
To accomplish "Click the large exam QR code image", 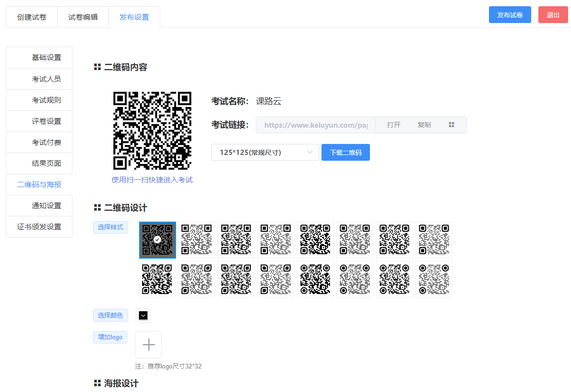I will pyautogui.click(x=152, y=131).
